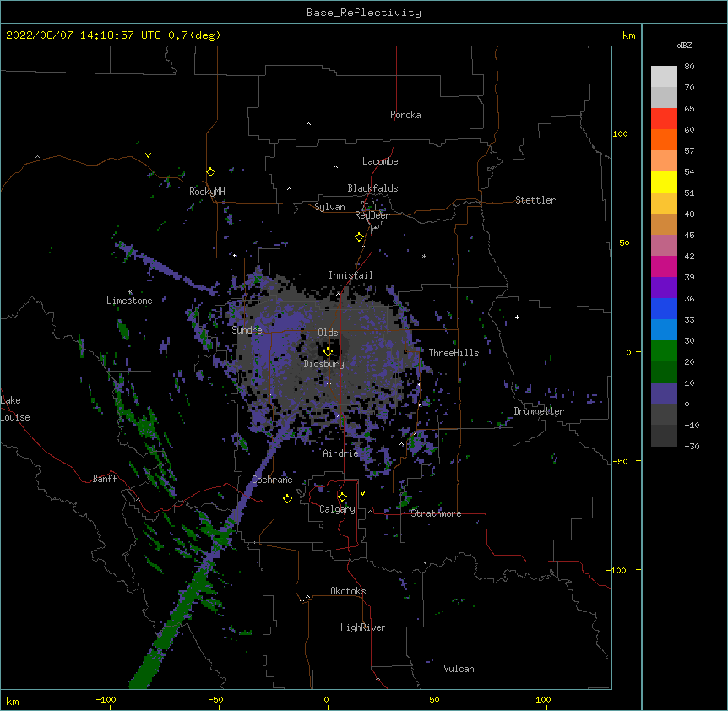Click the white asterisk east of Innisfail
This screenshot has height=711, width=728.
coord(424,256)
